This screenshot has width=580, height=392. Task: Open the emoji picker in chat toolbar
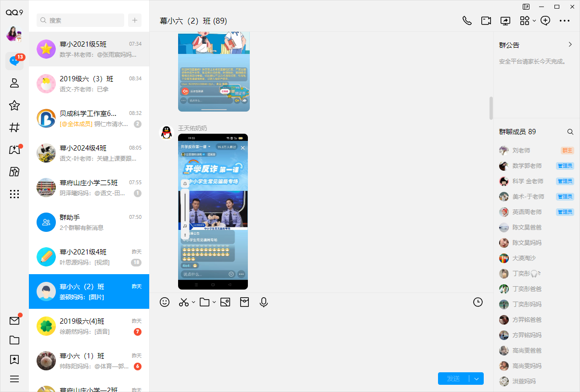click(x=165, y=302)
